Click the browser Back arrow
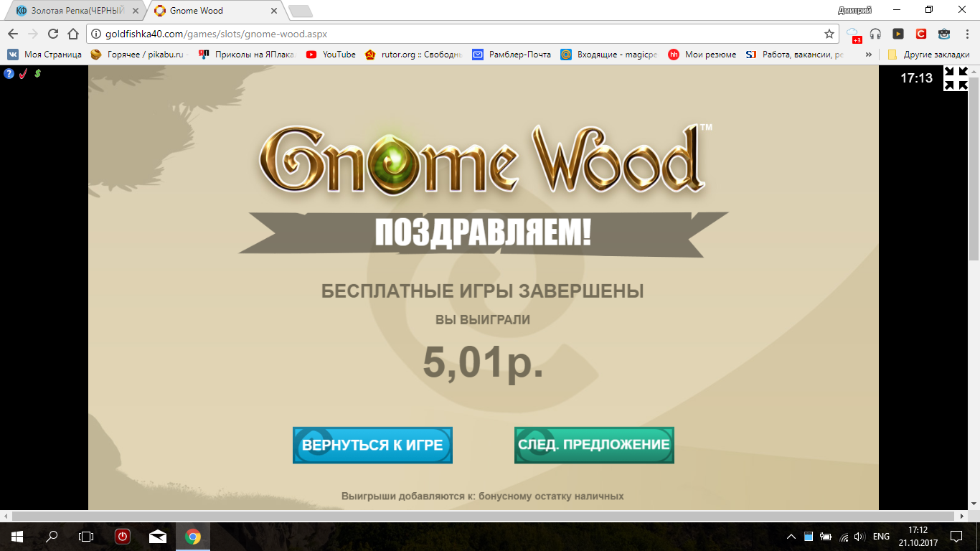The height and width of the screenshot is (551, 980). 13,34
